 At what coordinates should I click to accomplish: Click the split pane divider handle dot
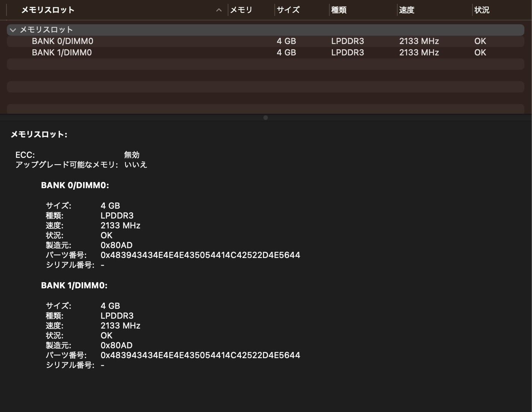pyautogui.click(x=266, y=118)
